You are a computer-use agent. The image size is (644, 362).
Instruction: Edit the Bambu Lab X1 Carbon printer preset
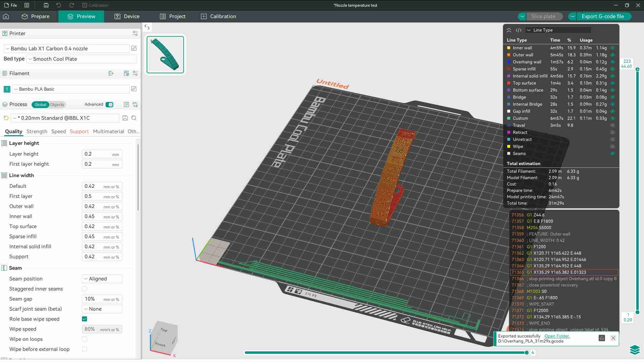point(134,48)
